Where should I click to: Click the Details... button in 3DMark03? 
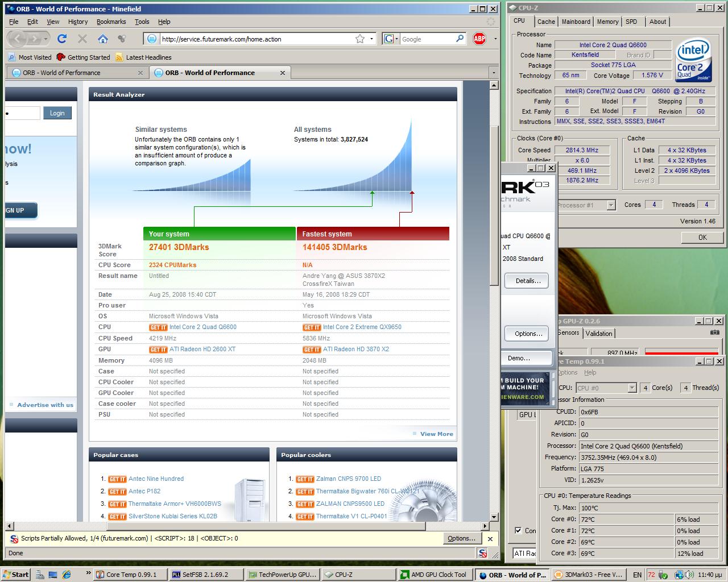tap(528, 281)
